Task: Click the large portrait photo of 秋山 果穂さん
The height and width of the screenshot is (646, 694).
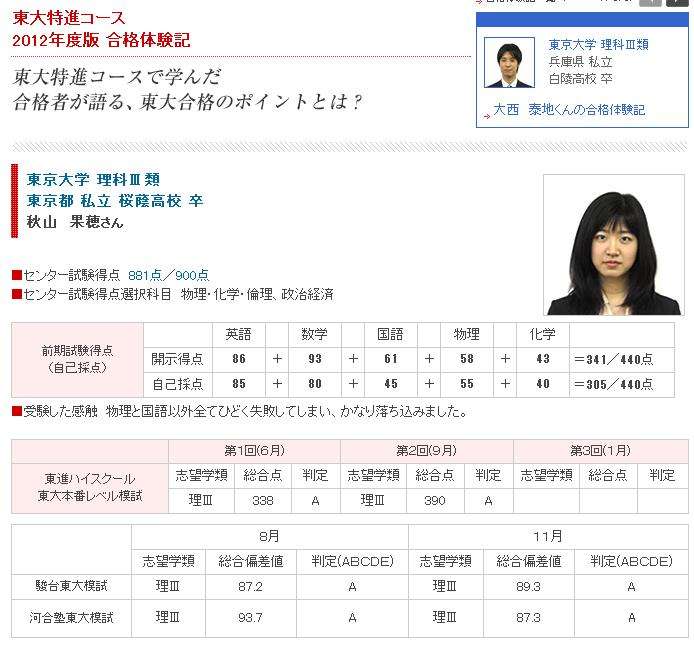Action: [x=613, y=245]
